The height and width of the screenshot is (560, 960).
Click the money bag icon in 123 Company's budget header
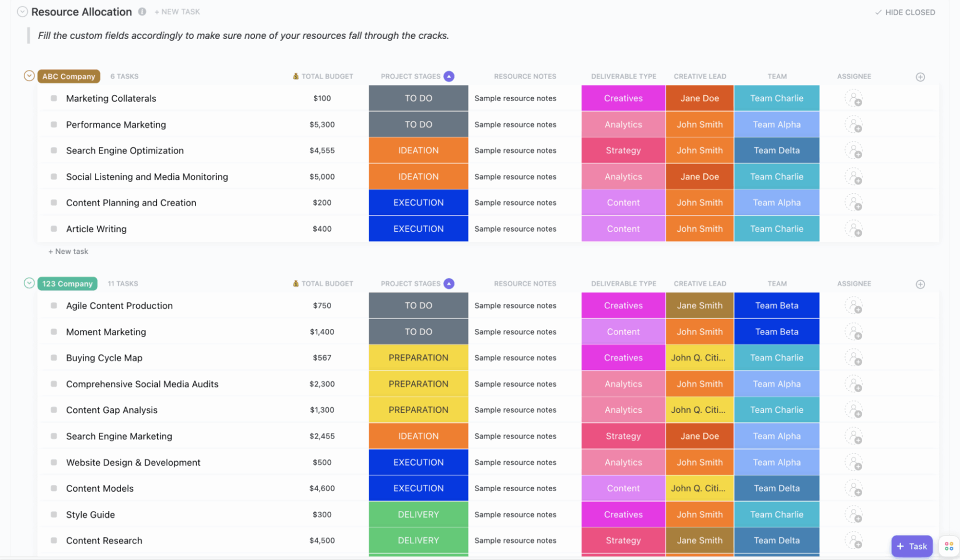[295, 283]
